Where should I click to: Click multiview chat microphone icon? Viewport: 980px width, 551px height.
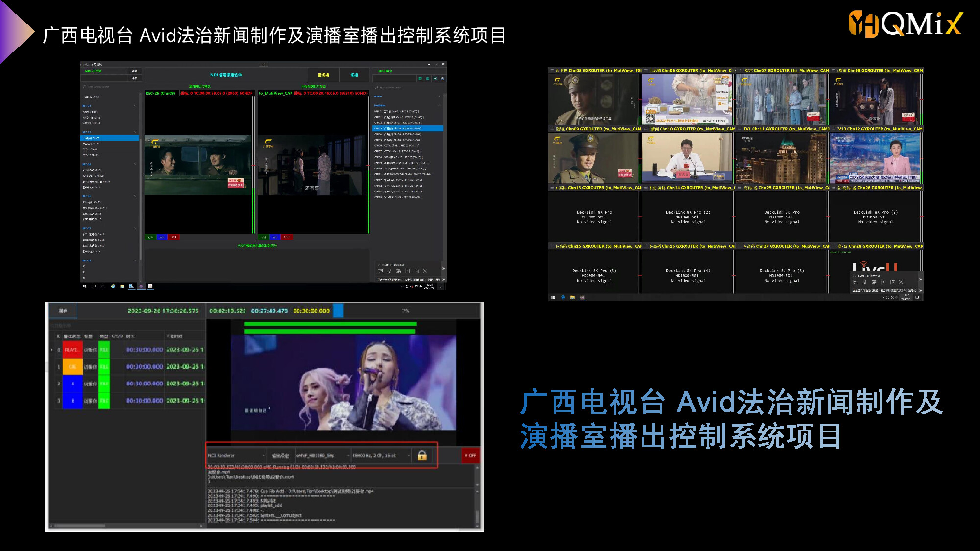pos(864,282)
